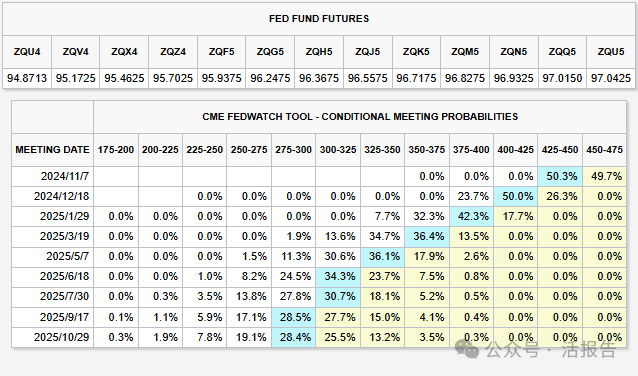This screenshot has height=376, width=638.
Task: Select the 36.1% cell for 2025/5/7
Action: (384, 256)
